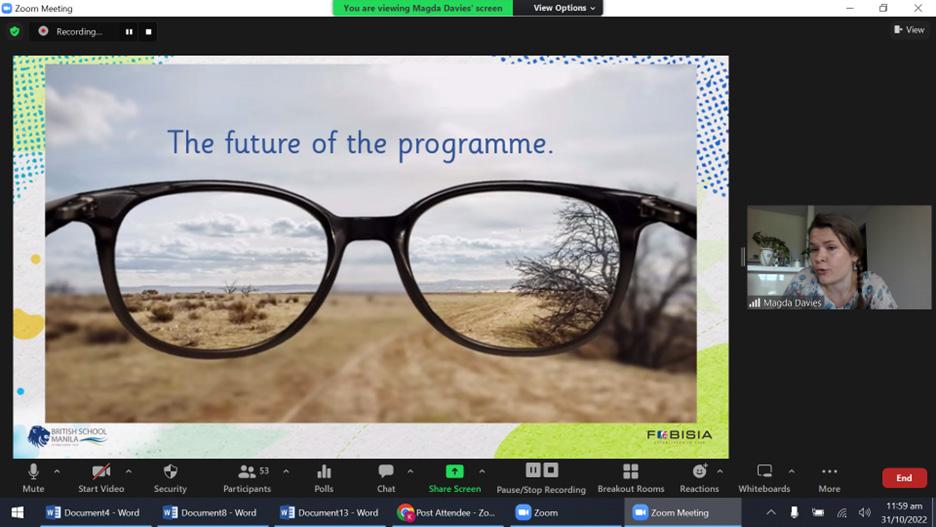Expand chat options arrow beside Chat
Image resolution: width=936 pixels, height=527 pixels.
[x=410, y=471]
